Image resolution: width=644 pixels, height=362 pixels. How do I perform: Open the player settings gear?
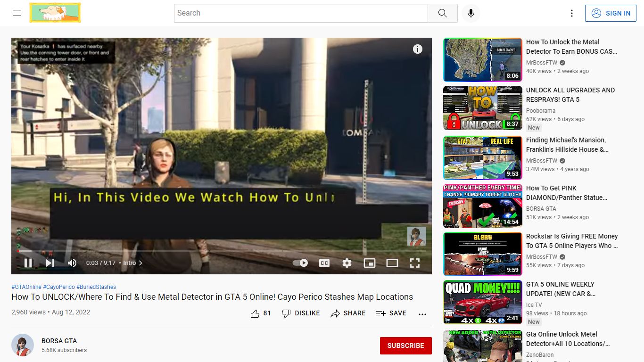tap(347, 263)
